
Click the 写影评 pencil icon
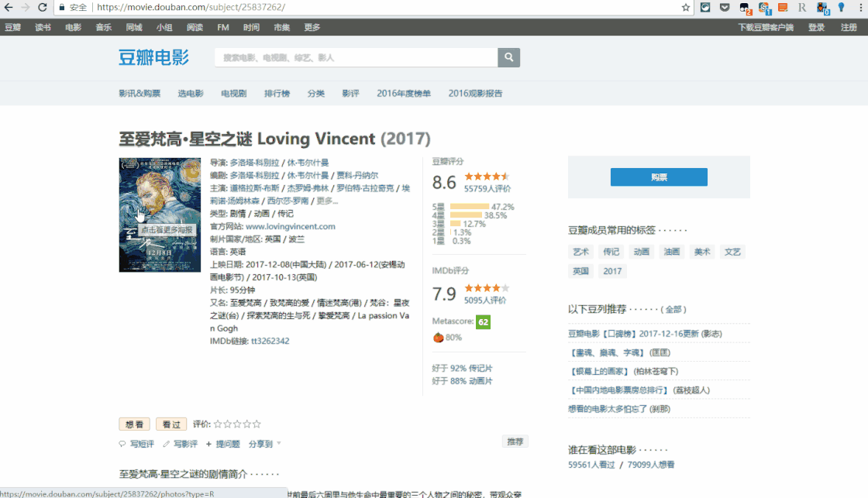coord(166,444)
